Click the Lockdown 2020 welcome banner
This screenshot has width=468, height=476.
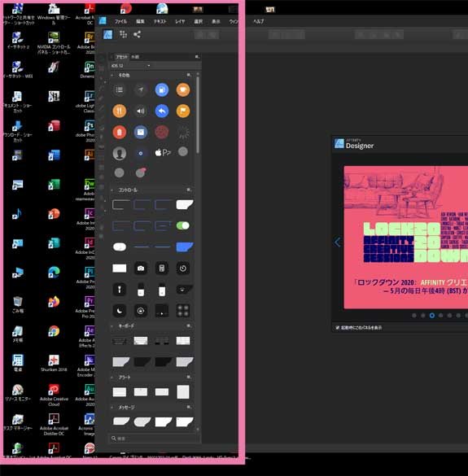(406, 237)
